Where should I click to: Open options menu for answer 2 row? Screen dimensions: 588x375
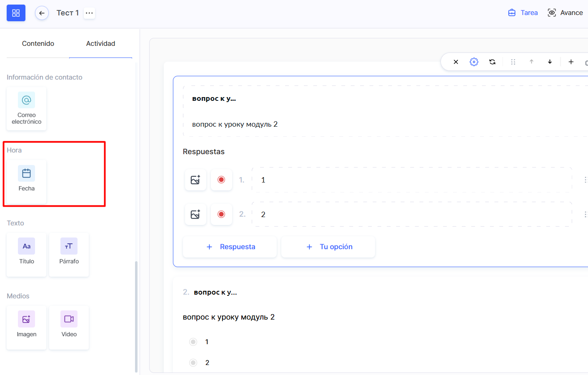pyautogui.click(x=585, y=214)
